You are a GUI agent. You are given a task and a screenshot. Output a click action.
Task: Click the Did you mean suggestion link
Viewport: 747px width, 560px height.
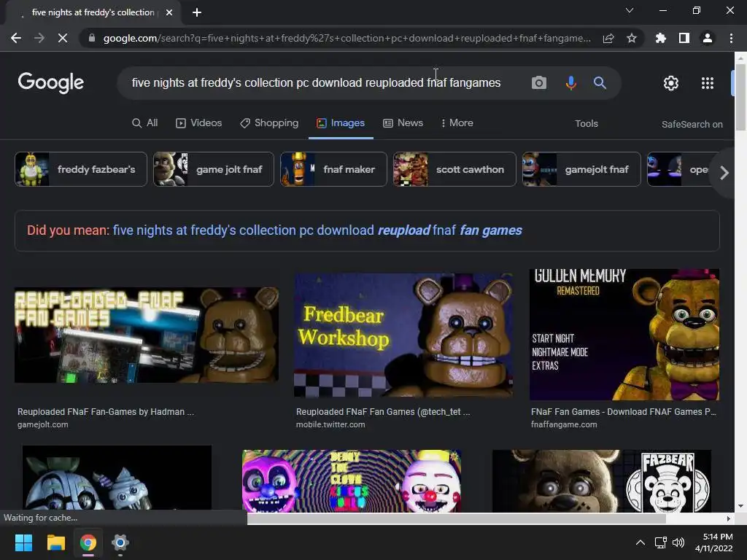point(317,230)
